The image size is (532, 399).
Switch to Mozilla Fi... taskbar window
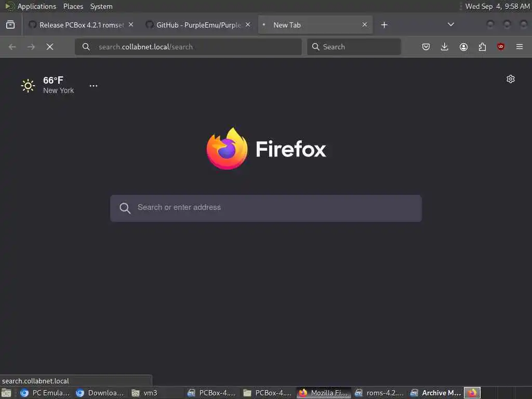323,393
